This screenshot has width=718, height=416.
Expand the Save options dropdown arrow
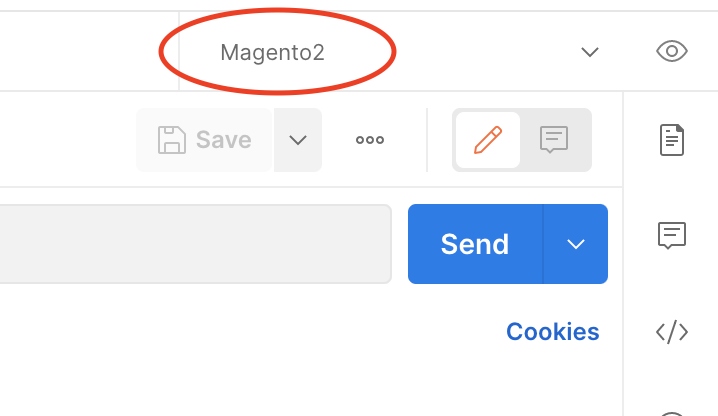[x=298, y=140]
